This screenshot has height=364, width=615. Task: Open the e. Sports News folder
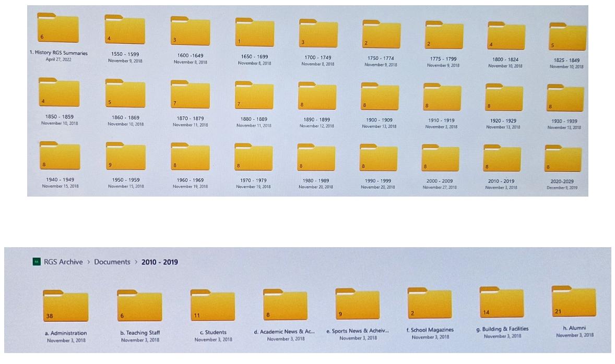click(x=357, y=304)
